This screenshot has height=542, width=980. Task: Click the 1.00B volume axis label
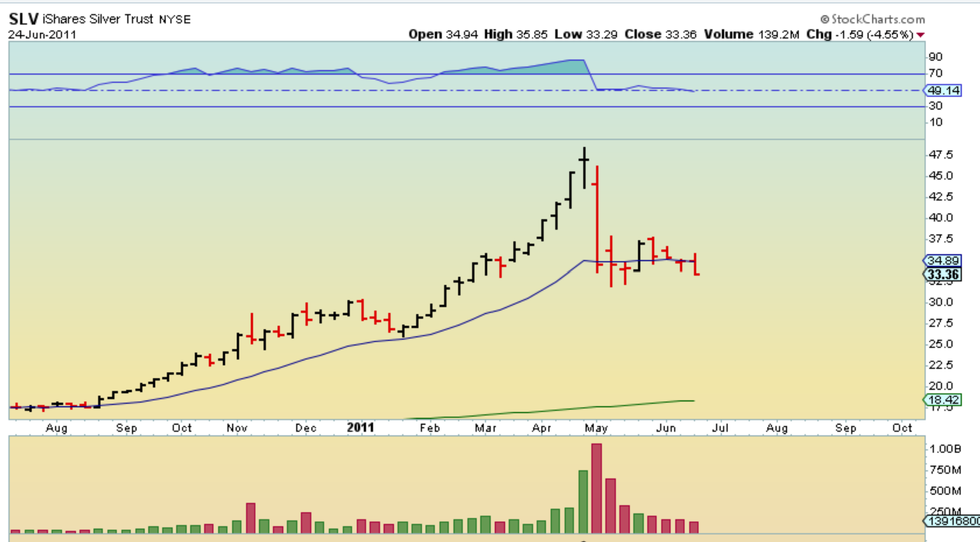pos(945,449)
